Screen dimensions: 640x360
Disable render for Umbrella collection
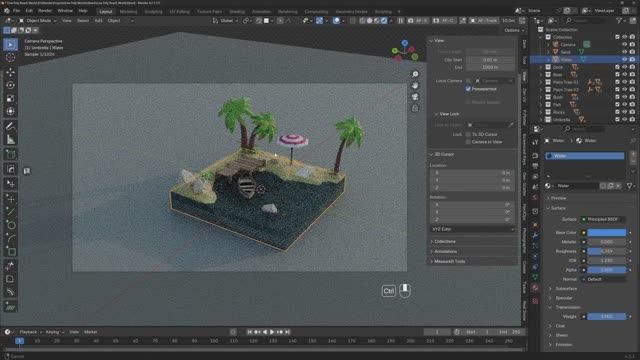tap(632, 120)
